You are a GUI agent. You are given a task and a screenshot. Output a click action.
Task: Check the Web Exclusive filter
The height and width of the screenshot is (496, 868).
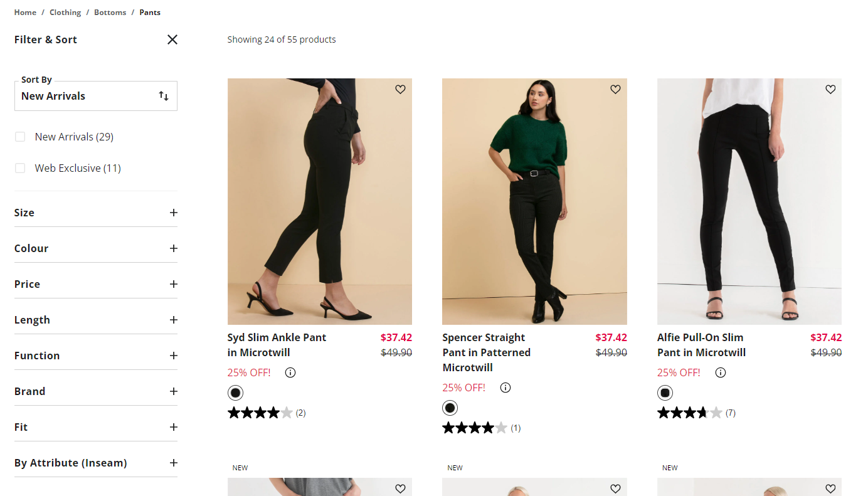click(x=20, y=167)
